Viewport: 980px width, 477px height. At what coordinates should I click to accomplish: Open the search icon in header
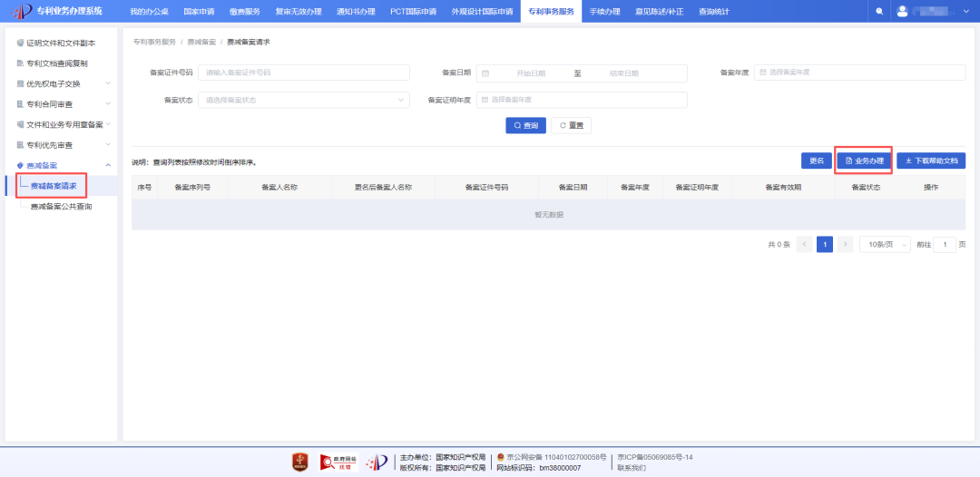879,12
